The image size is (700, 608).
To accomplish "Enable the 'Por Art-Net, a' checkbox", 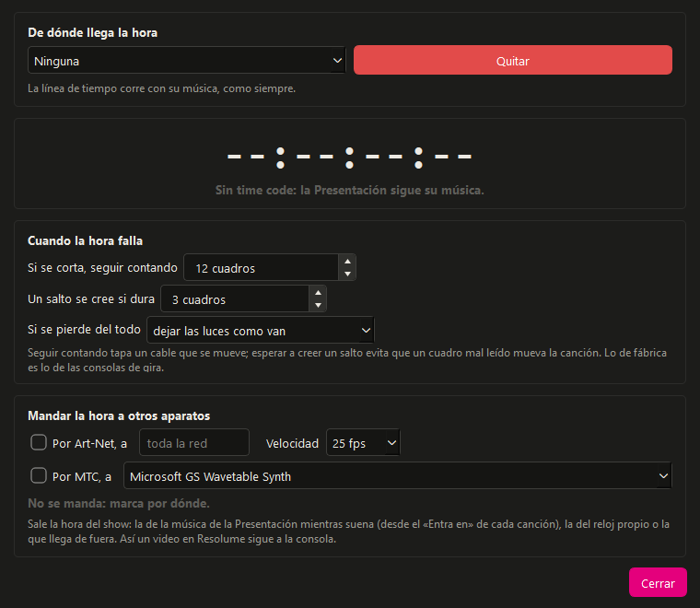I will [39, 442].
